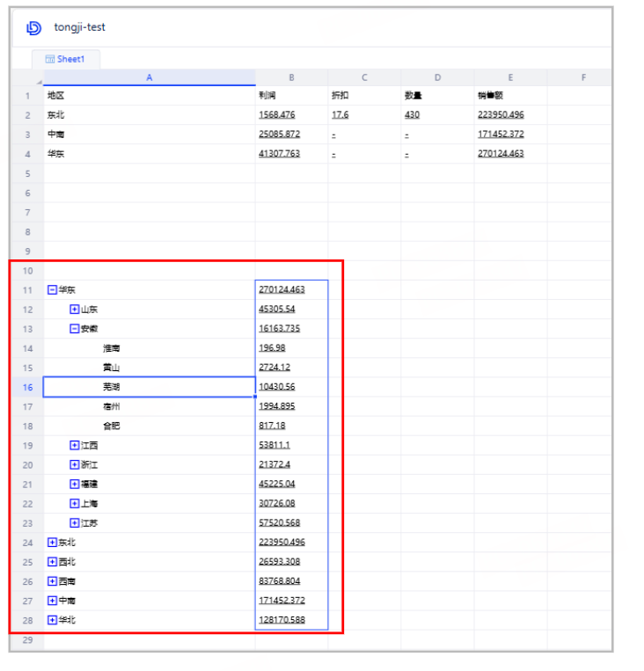
Task: Click the plus icon beside 上海
Action: (x=75, y=503)
